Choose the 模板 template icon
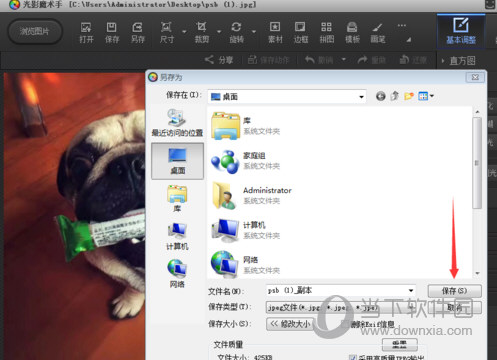 tap(352, 32)
